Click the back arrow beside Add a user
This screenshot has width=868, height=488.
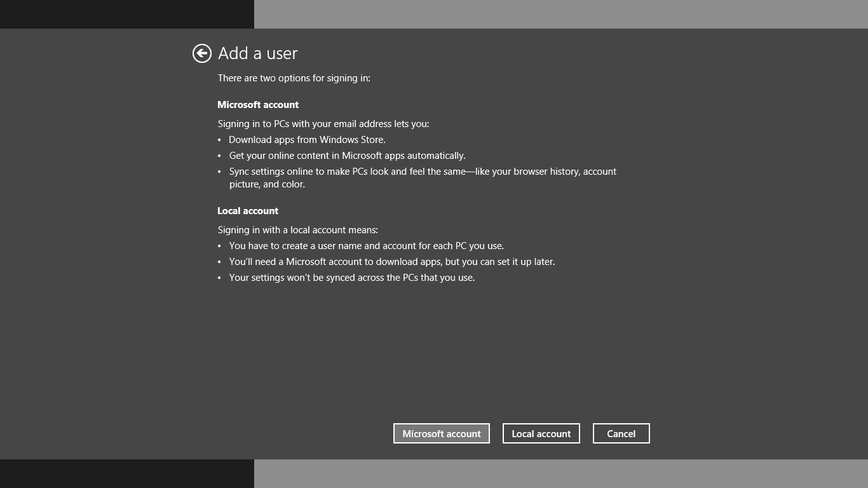click(202, 53)
